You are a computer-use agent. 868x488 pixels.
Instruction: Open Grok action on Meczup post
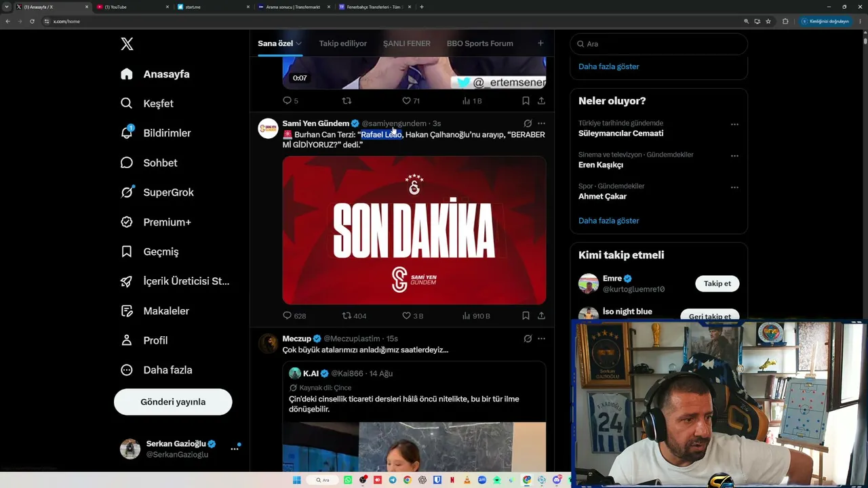coord(528,339)
